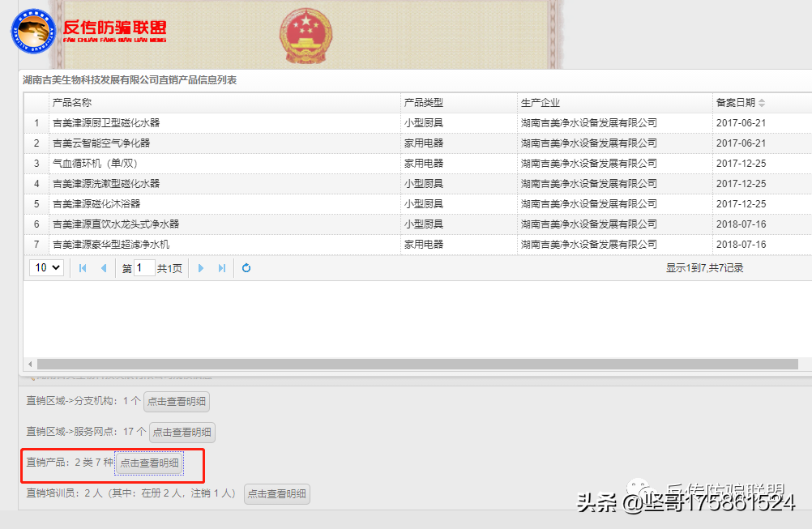Viewport: 812px width, 529px height.
Task: Select the row 吉美云智能空气净化器
Action: [x=417, y=143]
